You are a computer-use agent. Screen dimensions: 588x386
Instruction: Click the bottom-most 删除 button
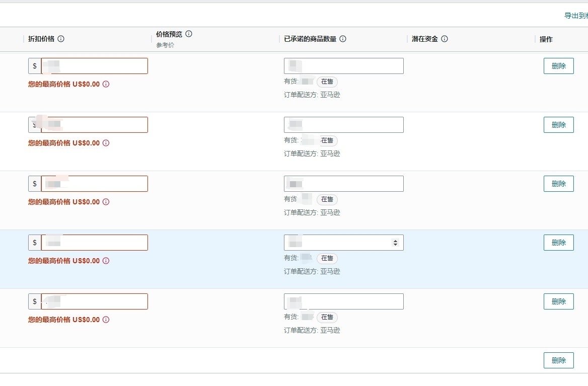point(558,360)
